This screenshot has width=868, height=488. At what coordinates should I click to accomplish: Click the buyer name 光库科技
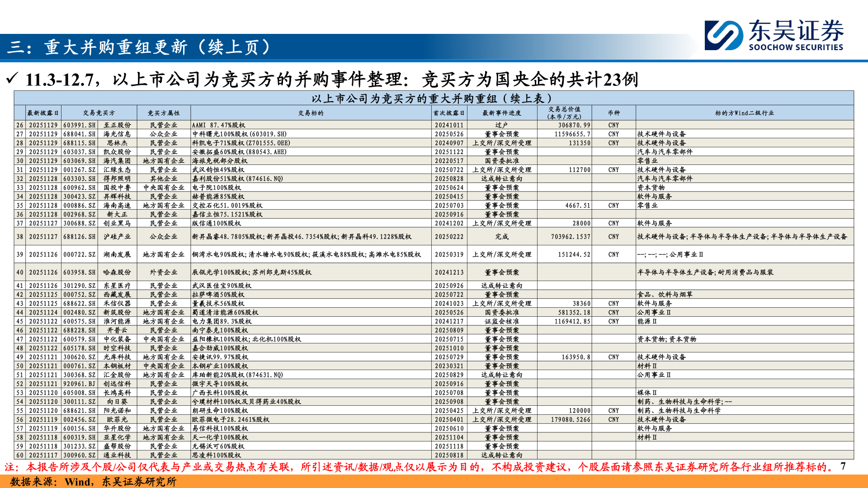(x=117, y=357)
